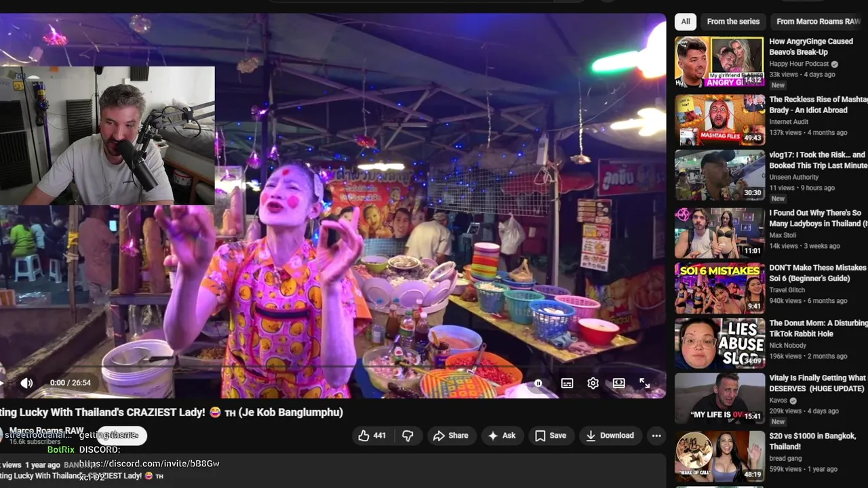Viewport: 868px width, 488px height.
Task: Open title vlog17: I Took the Risk
Action: pos(818,160)
